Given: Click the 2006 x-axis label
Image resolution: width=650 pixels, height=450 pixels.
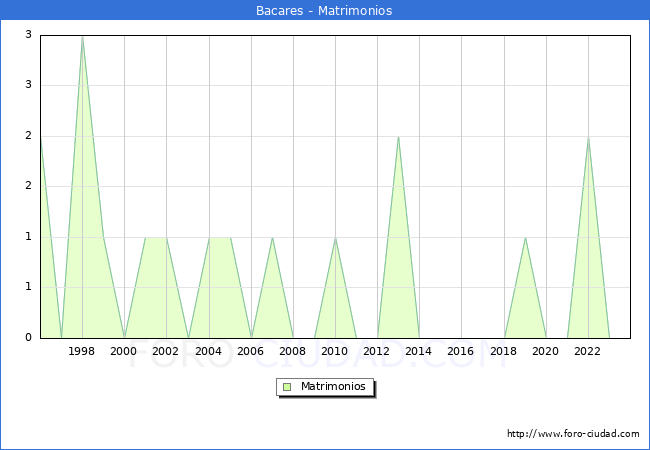Looking at the screenshot, I should coord(251,351).
